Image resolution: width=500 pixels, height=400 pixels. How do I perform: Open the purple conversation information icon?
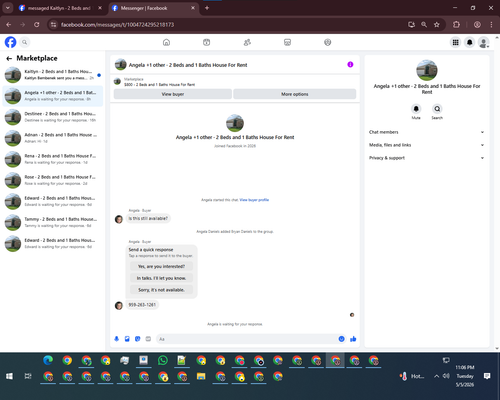(350, 65)
